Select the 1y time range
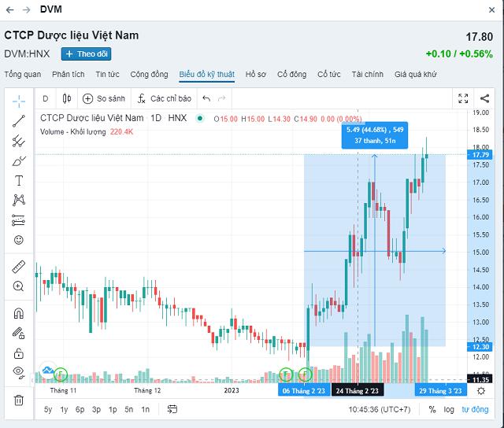The width and height of the screenshot is (504, 428). [65, 409]
